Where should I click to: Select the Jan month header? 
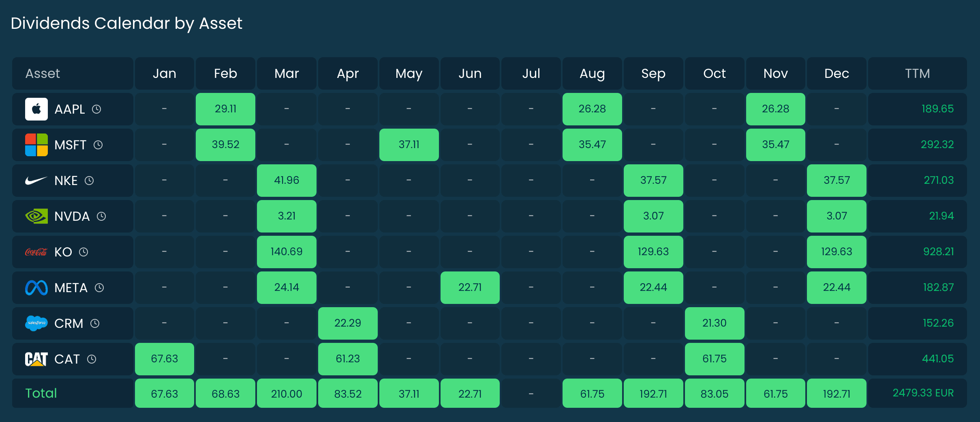[x=165, y=73]
